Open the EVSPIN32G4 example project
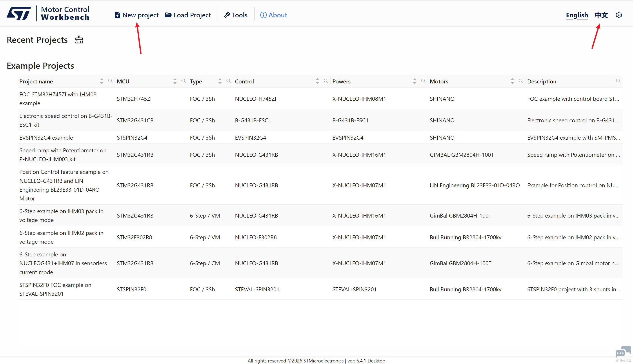The width and height of the screenshot is (633, 364). tap(46, 137)
